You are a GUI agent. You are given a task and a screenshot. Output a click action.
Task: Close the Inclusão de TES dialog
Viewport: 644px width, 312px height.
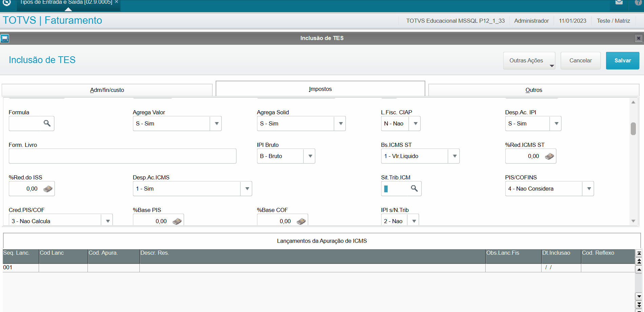639,38
